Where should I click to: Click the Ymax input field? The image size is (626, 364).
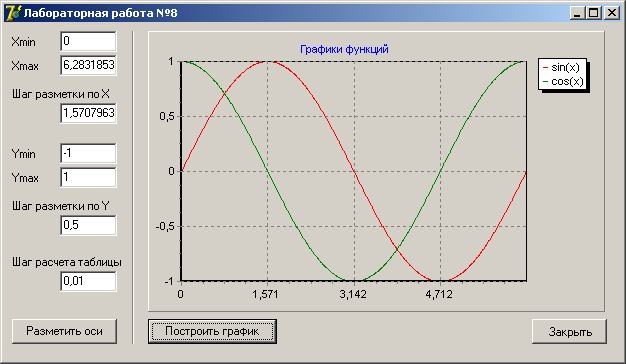coord(88,177)
